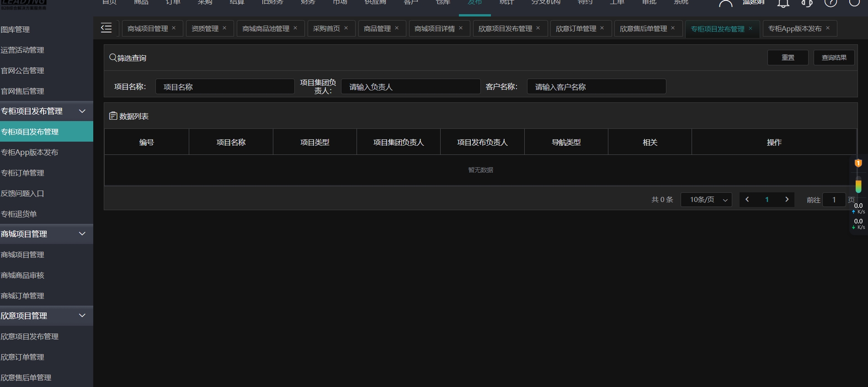This screenshot has height=387, width=868.
Task: Close the 商城项目管理 tab
Action: click(174, 28)
